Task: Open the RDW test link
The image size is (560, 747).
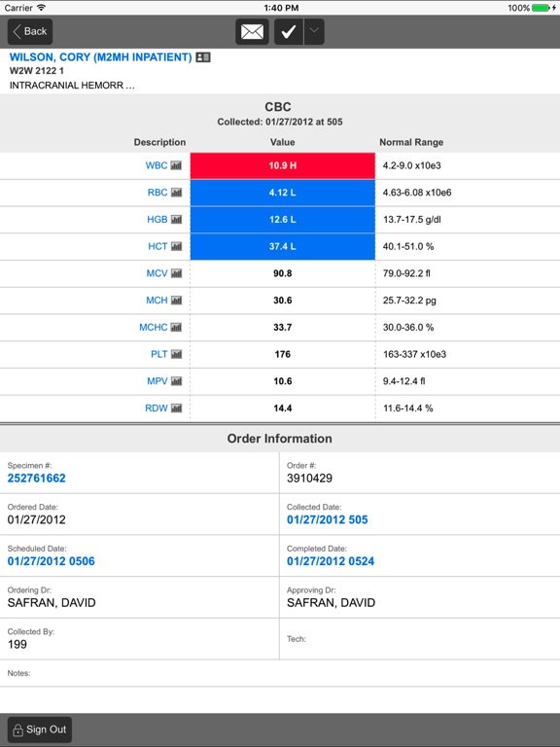Action: pyautogui.click(x=157, y=409)
